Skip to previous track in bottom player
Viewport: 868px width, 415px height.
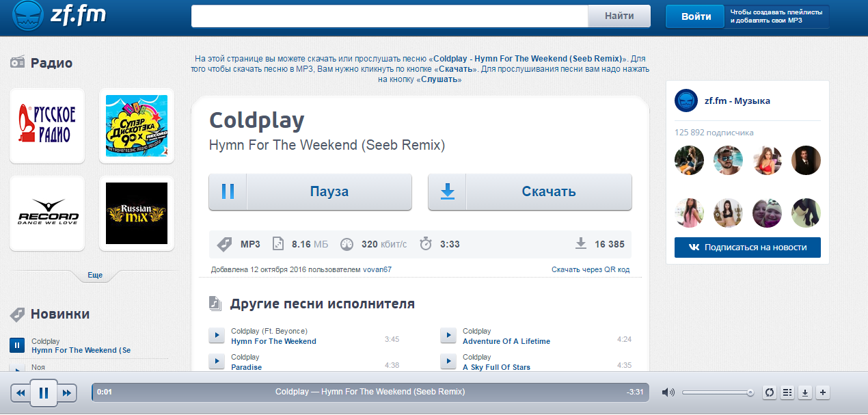21,392
